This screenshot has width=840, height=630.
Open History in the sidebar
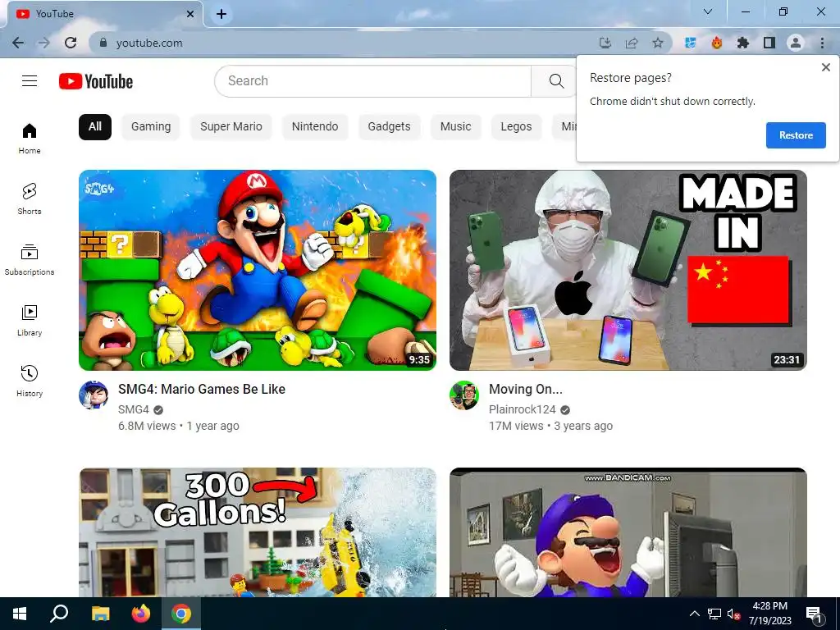(30, 381)
